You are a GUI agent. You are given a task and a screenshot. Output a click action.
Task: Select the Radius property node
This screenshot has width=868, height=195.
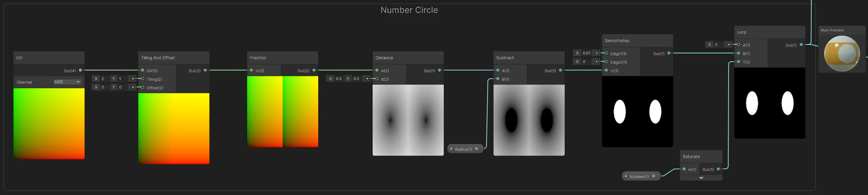(463, 149)
